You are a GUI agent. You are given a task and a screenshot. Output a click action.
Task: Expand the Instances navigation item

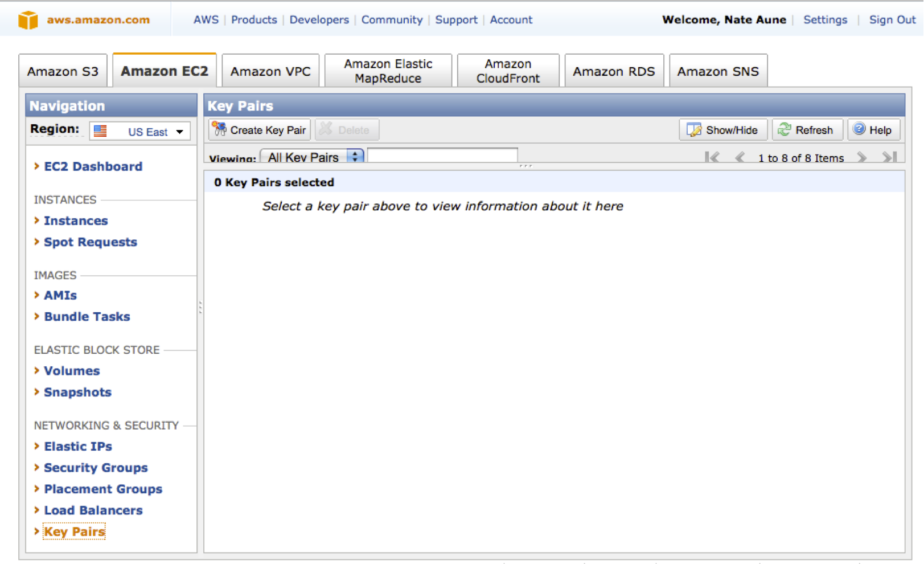coord(76,220)
